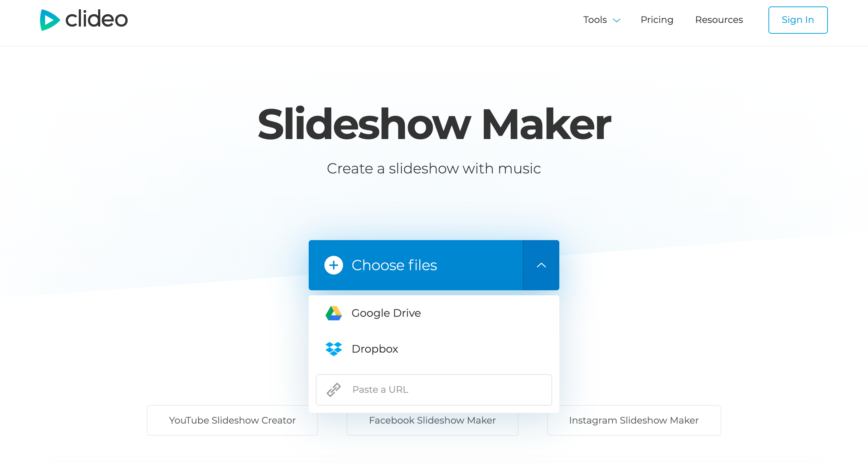868x463 pixels.
Task: Click the Dropbox icon
Action: pyautogui.click(x=334, y=349)
